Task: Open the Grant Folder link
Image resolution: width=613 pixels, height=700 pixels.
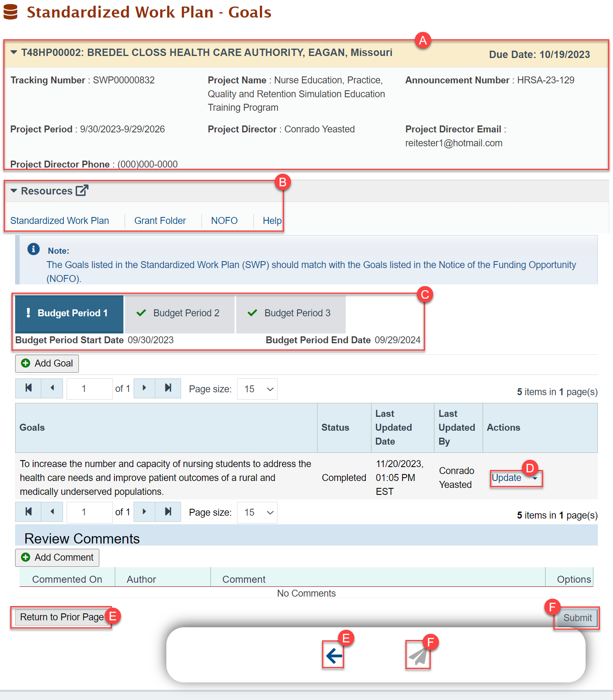Action: pyautogui.click(x=160, y=221)
